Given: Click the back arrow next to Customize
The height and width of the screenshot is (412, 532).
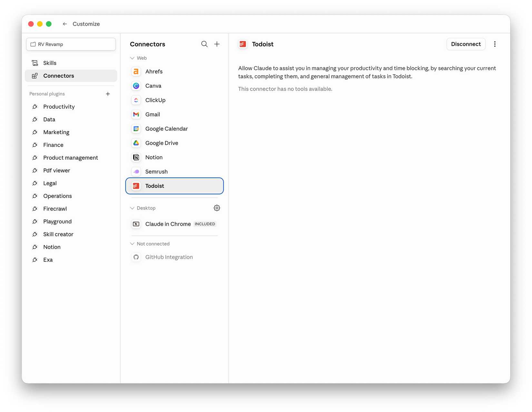Looking at the screenshot, I should pyautogui.click(x=65, y=24).
